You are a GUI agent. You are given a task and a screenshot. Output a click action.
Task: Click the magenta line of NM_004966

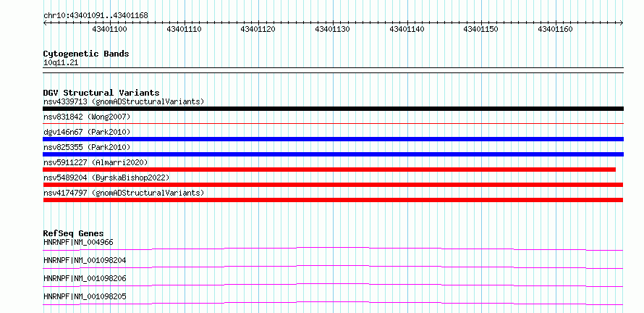pyautogui.click(x=333, y=247)
